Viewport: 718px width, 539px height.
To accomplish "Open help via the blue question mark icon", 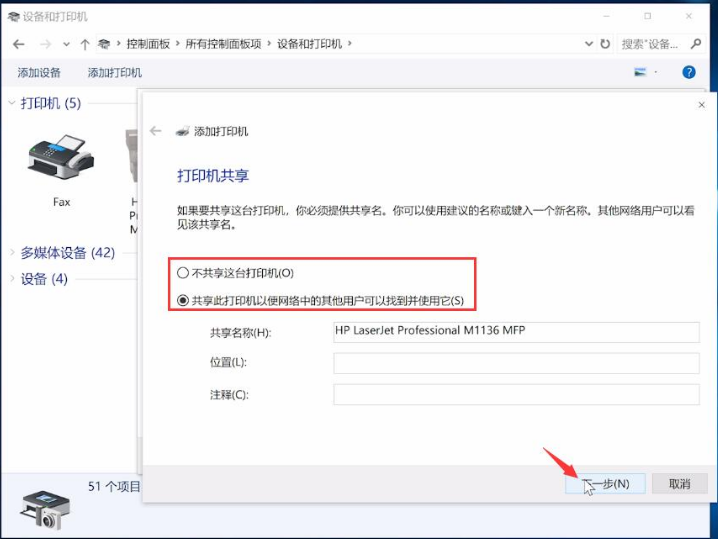I will pos(688,72).
